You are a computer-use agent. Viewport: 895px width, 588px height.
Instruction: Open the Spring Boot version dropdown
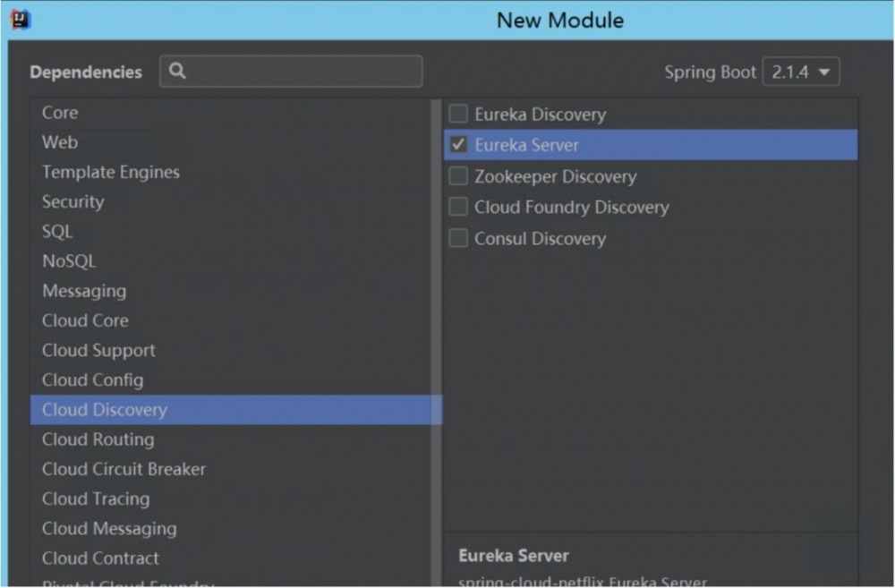pos(800,72)
